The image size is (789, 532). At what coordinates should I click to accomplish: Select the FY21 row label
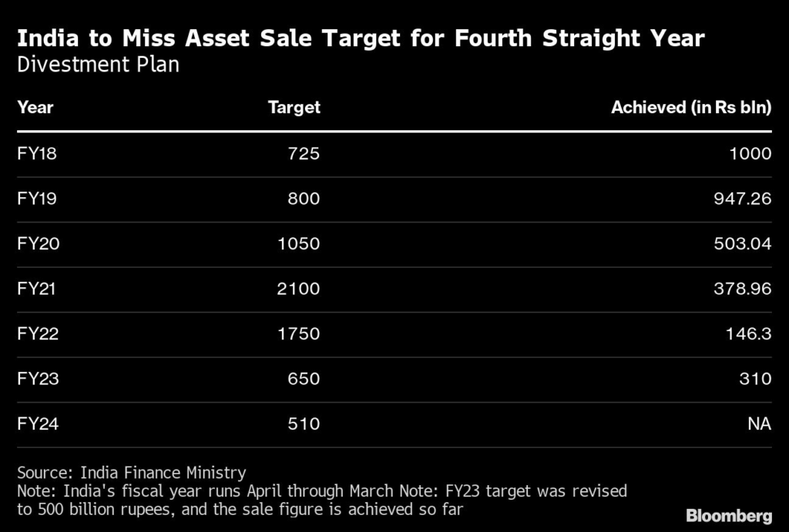37,289
